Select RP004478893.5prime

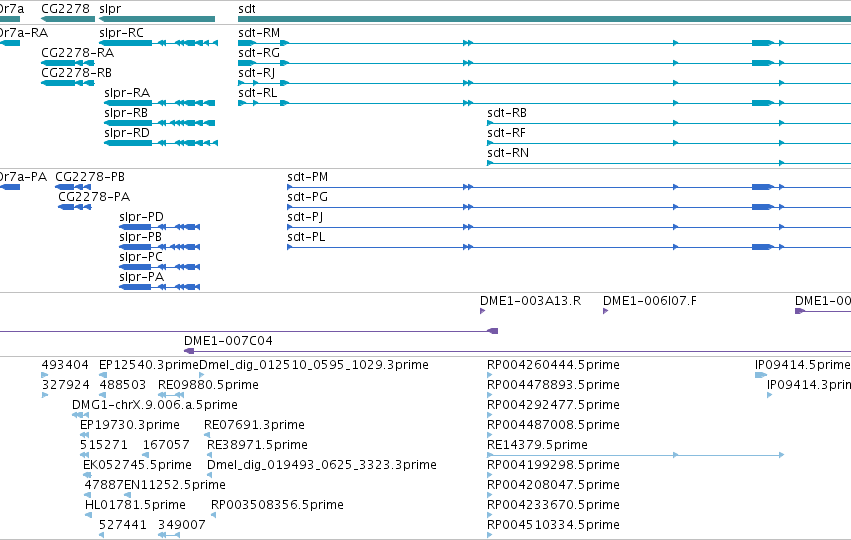point(554,385)
